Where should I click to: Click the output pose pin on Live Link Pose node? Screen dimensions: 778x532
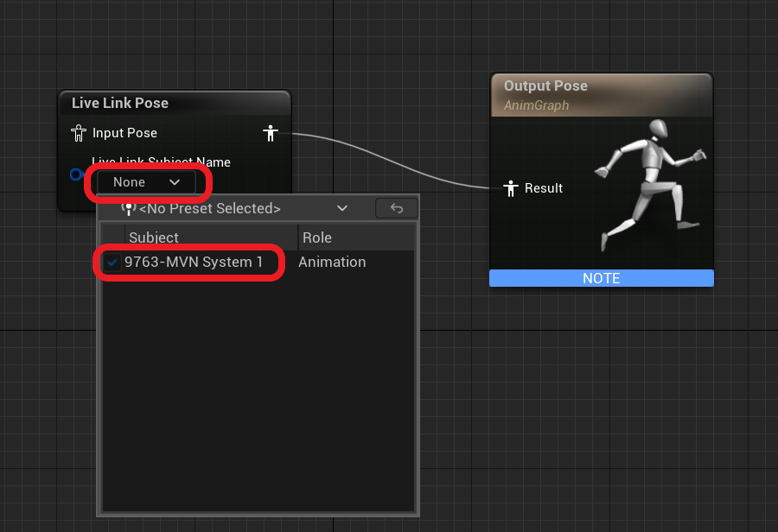(x=271, y=133)
